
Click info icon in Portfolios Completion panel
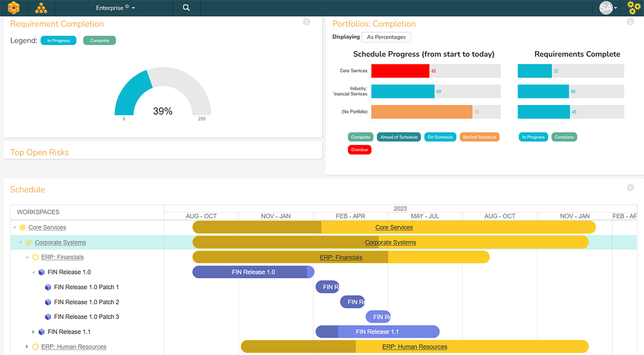click(631, 22)
